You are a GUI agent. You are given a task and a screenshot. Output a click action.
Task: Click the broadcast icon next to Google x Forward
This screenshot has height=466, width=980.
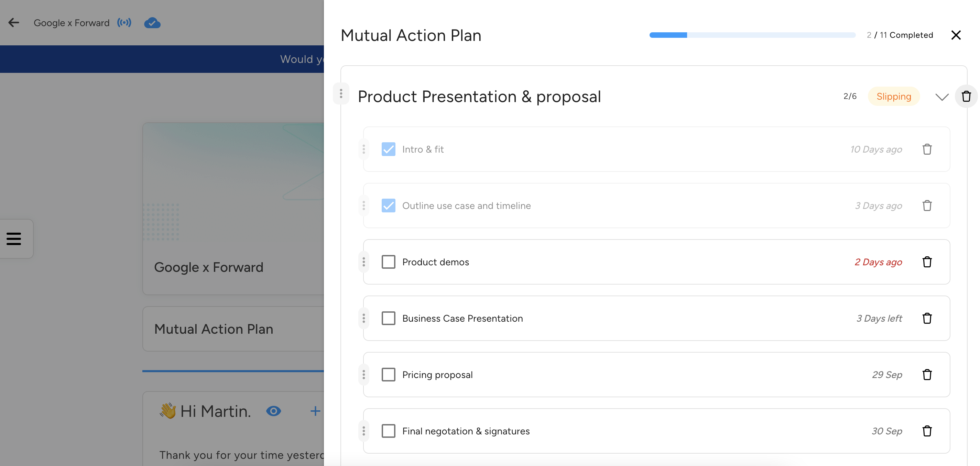124,23
